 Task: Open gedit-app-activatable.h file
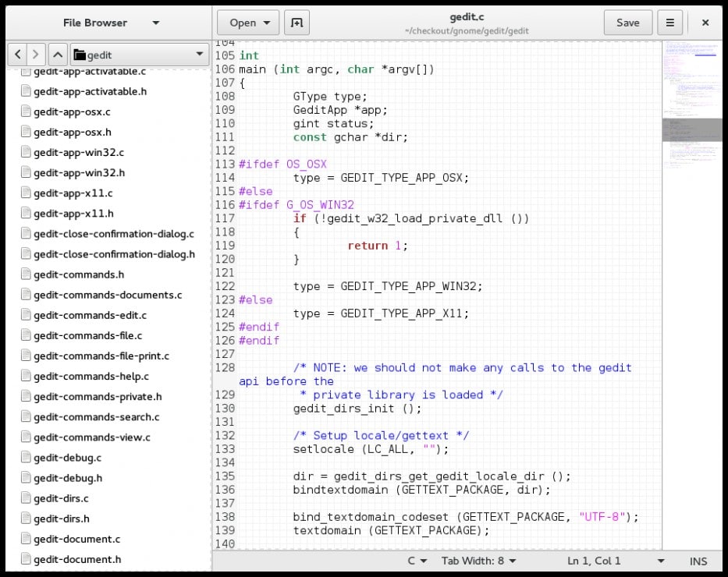pos(90,91)
